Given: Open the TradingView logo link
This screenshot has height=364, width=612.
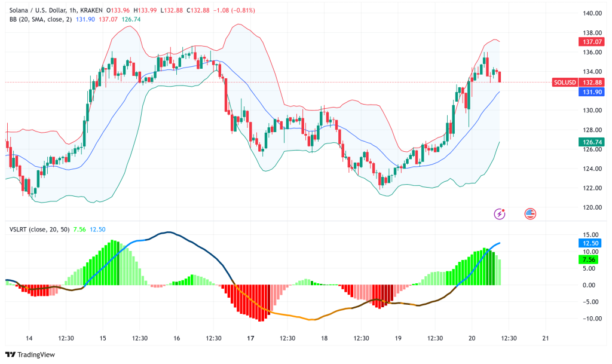Looking at the screenshot, I should pyautogui.click(x=30, y=354).
